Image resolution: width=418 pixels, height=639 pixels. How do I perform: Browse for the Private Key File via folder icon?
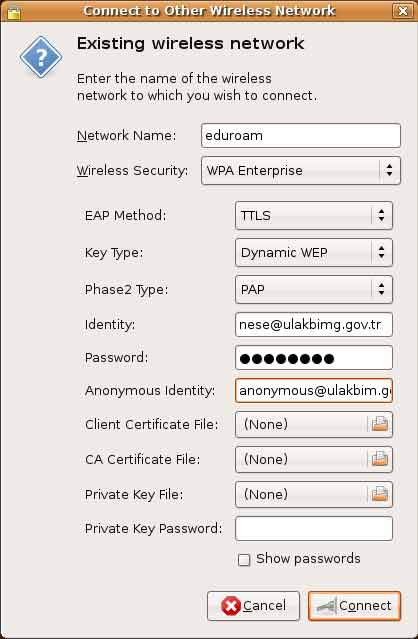click(x=379, y=494)
